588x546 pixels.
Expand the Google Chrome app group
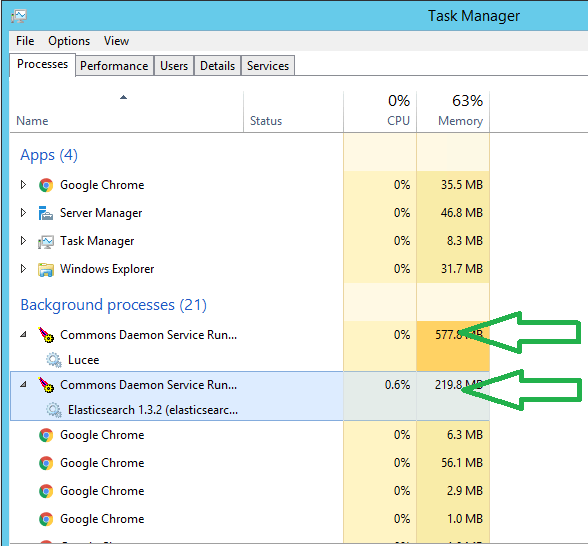[23, 184]
